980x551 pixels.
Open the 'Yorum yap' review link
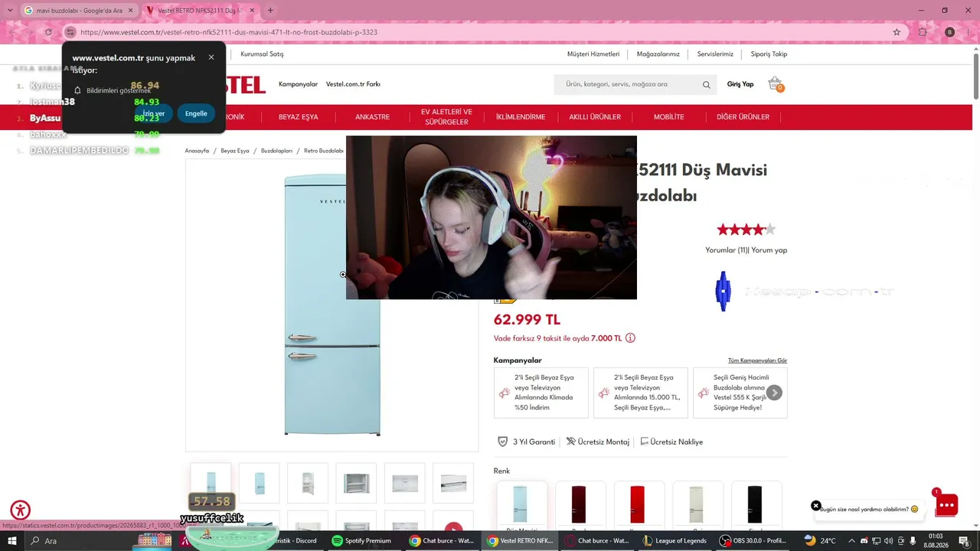[769, 250]
